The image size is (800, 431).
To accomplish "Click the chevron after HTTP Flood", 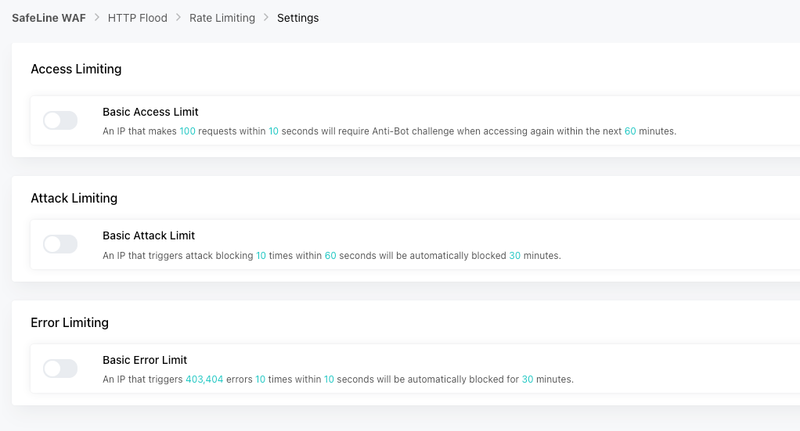I will tap(178, 17).
